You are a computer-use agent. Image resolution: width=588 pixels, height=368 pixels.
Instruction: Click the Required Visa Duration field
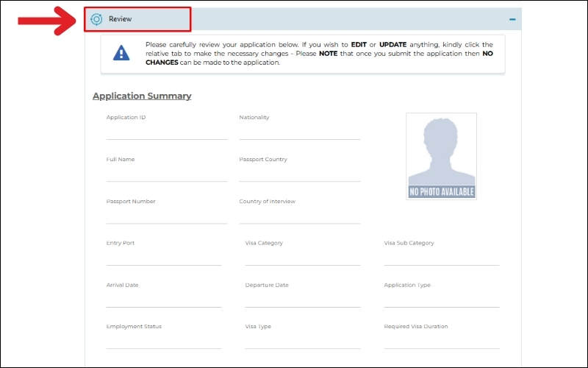click(441, 340)
